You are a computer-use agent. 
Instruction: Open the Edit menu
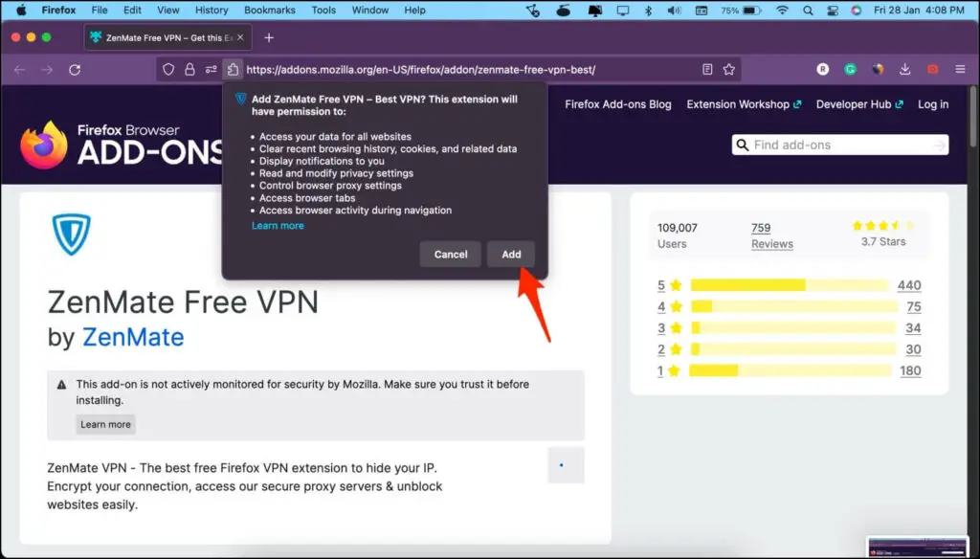point(132,10)
